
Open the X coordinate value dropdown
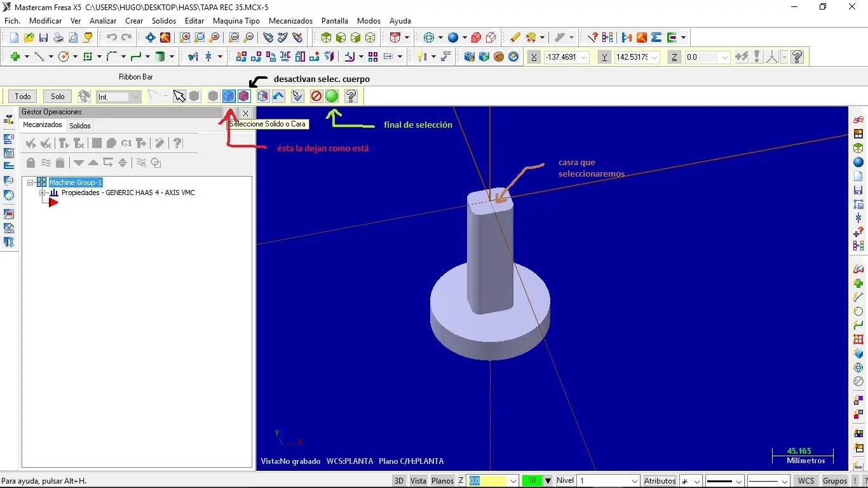[x=584, y=57]
